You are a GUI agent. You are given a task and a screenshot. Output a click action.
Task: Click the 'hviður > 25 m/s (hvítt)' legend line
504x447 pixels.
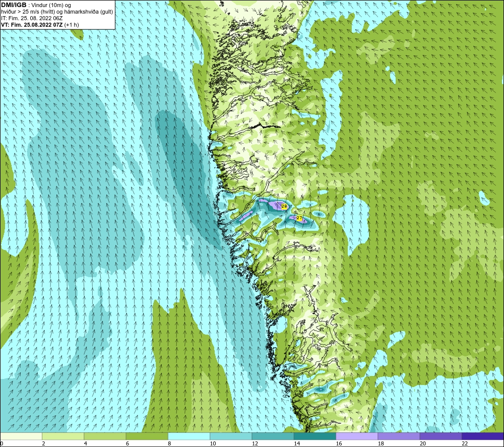coord(27,12)
